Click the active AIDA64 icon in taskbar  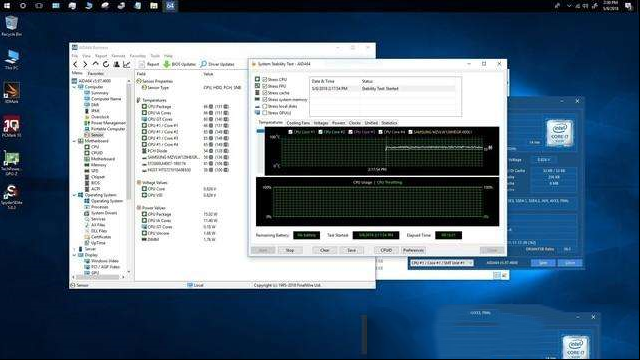click(x=170, y=6)
